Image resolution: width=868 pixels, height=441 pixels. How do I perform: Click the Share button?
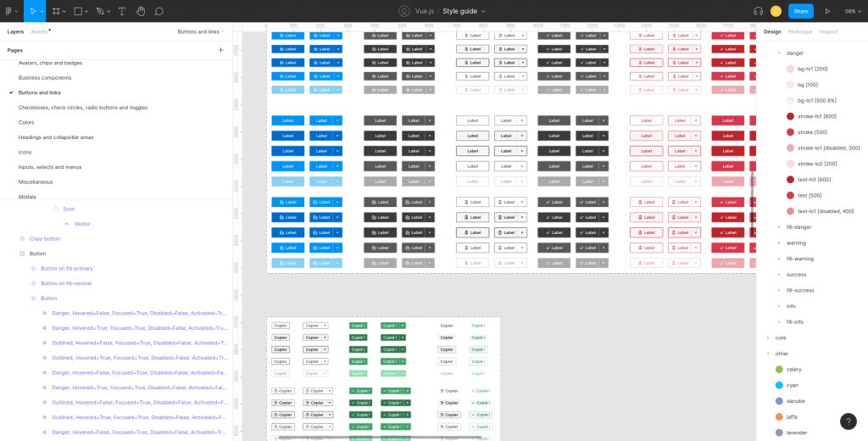coord(800,11)
